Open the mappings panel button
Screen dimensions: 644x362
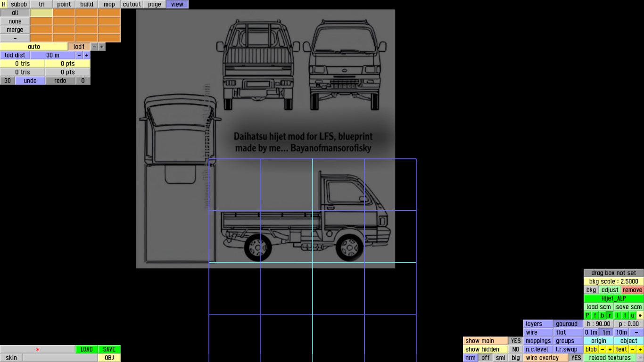tap(538, 341)
